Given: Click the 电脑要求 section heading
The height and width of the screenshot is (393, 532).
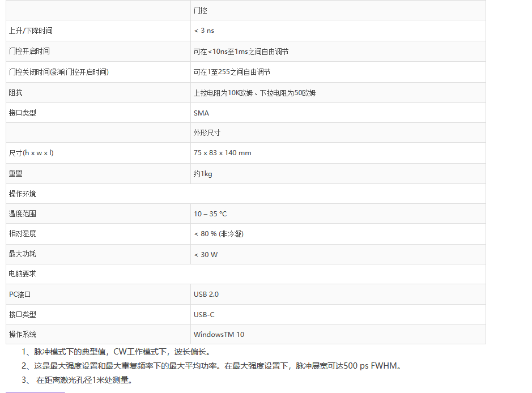Looking at the screenshot, I should pos(23,274).
